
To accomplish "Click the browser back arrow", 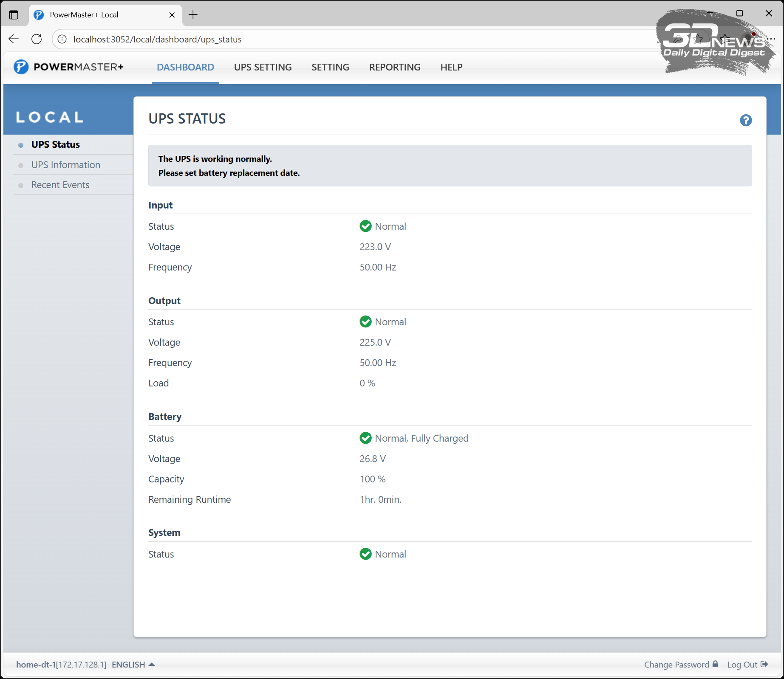I will click(14, 39).
